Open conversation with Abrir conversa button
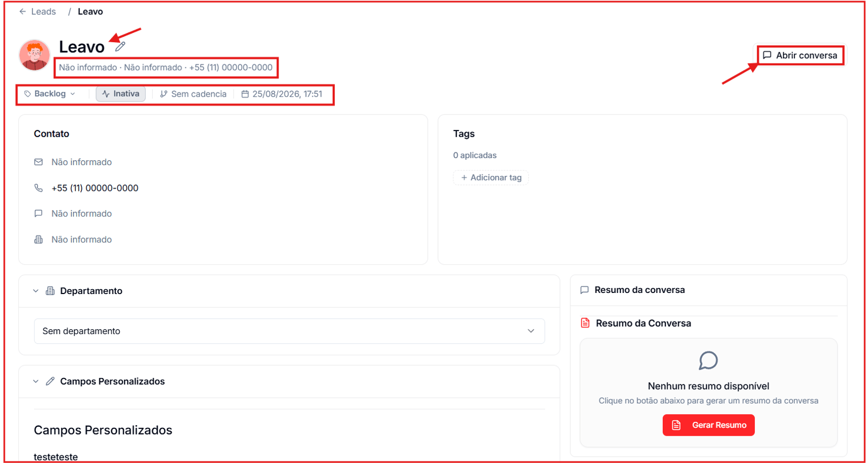 pos(800,55)
